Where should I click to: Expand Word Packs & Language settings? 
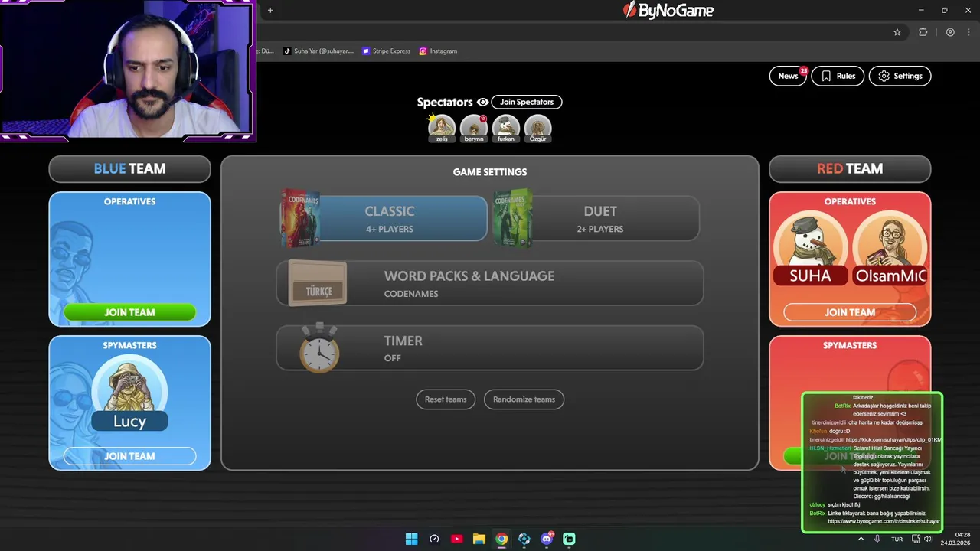click(x=490, y=283)
